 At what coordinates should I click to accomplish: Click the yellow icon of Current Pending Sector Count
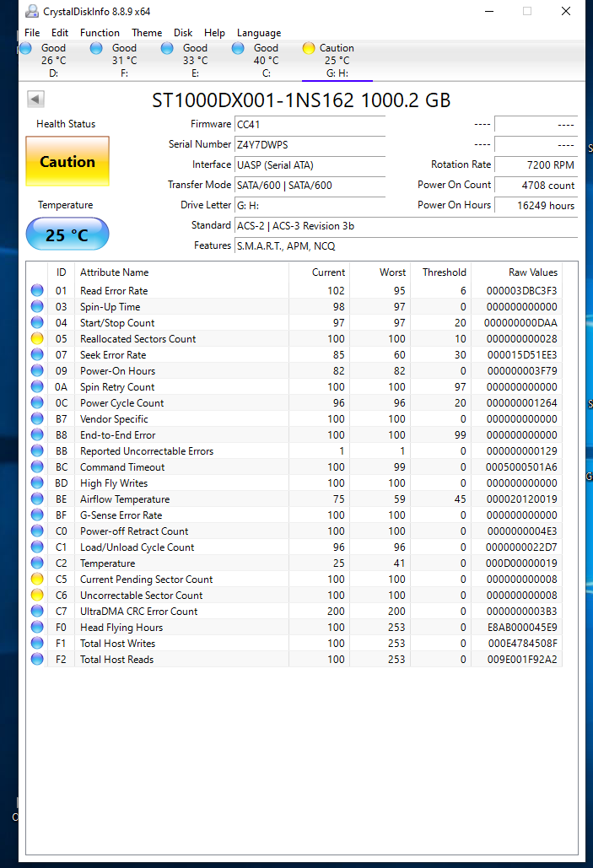[37, 579]
